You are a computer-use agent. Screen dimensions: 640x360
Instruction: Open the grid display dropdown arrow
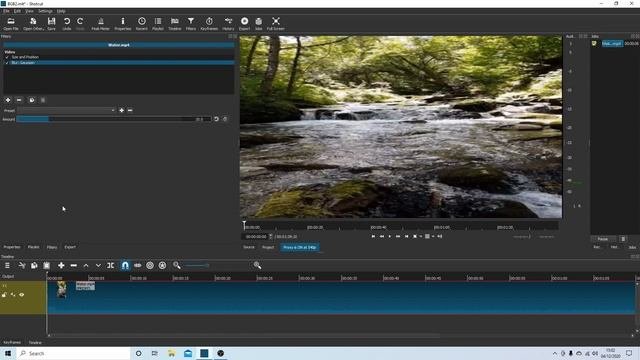coord(433,236)
